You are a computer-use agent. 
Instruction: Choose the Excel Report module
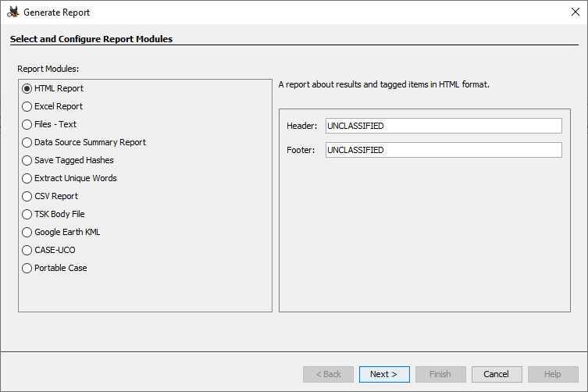pyautogui.click(x=27, y=106)
